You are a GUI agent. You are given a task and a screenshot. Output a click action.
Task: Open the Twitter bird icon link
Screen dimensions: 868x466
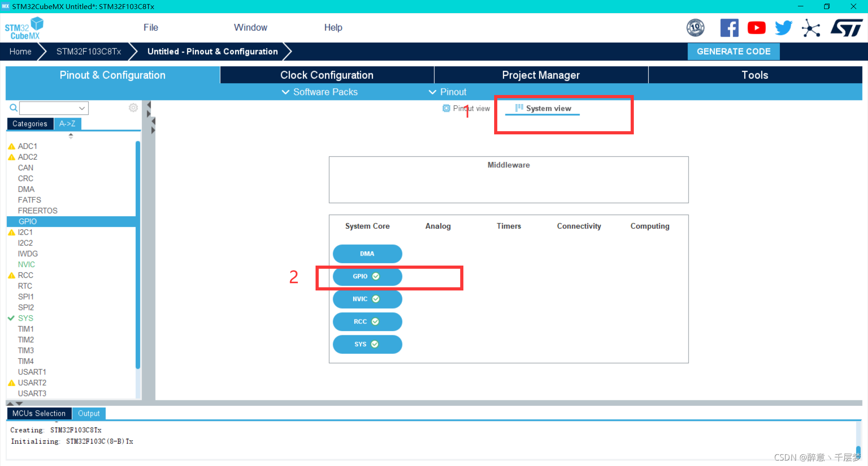783,28
